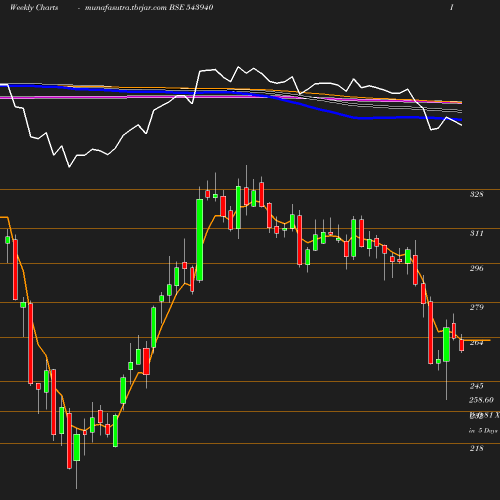Viewport: 500px width, 500px height.
Task: Select the 264 price level label
Action: click(476, 343)
